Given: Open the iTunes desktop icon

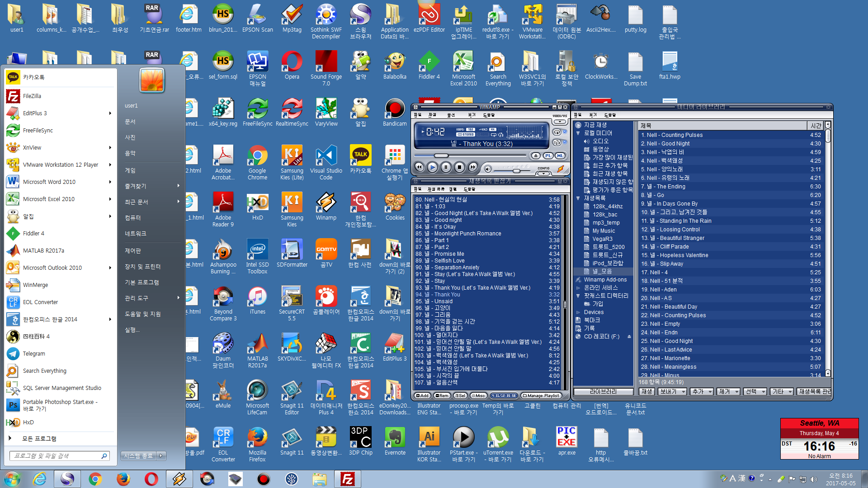Looking at the screenshot, I should click(257, 301).
